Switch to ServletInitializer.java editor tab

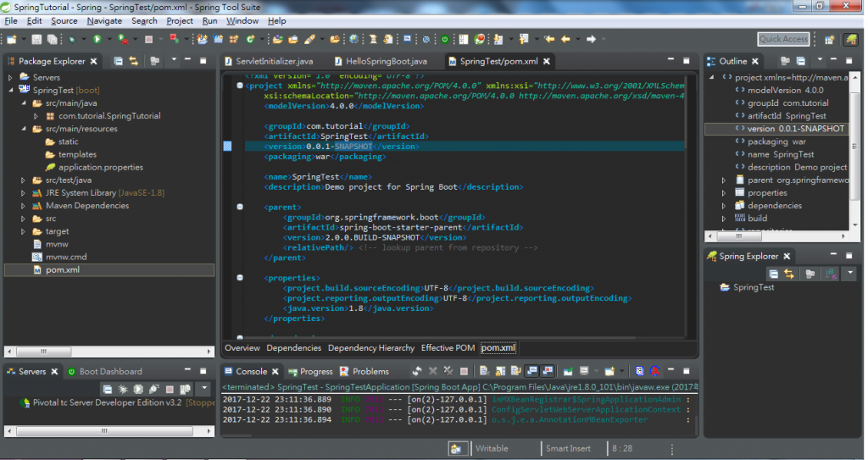click(x=269, y=62)
